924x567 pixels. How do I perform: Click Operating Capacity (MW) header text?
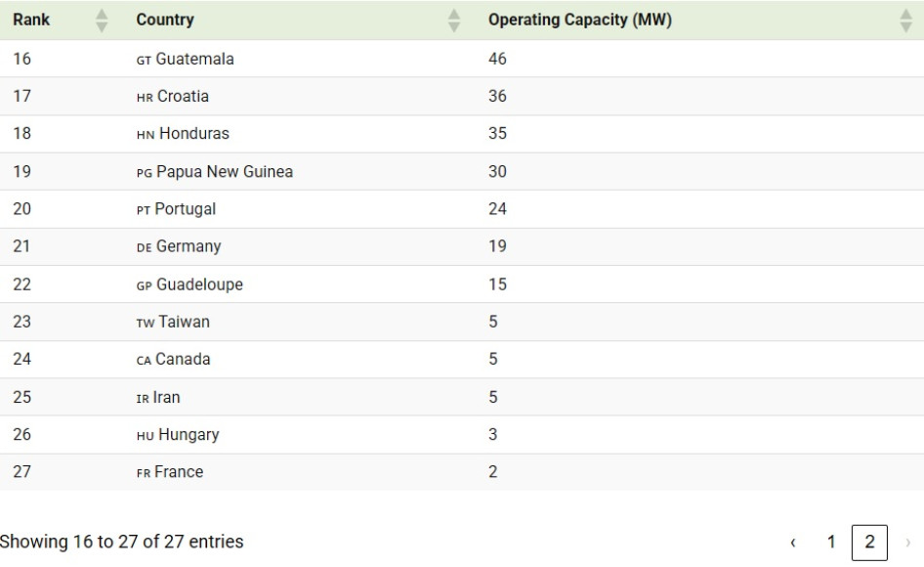[579, 20]
